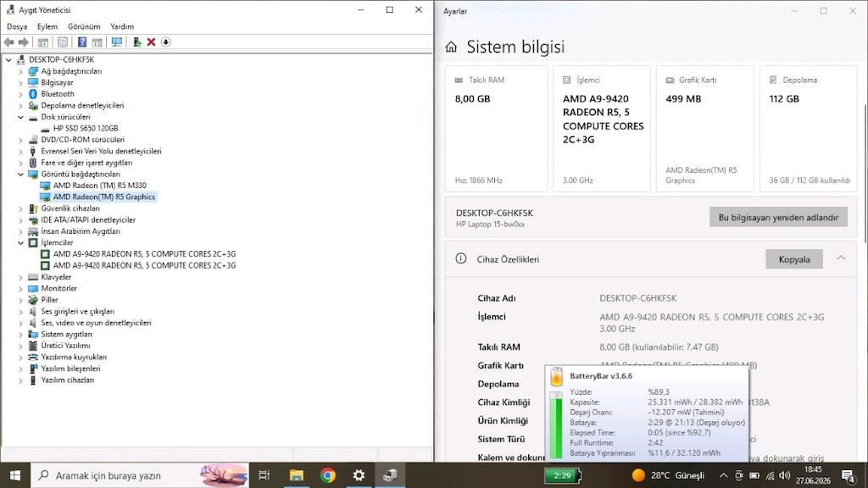Open File Explorer from the taskbar

tap(297, 475)
